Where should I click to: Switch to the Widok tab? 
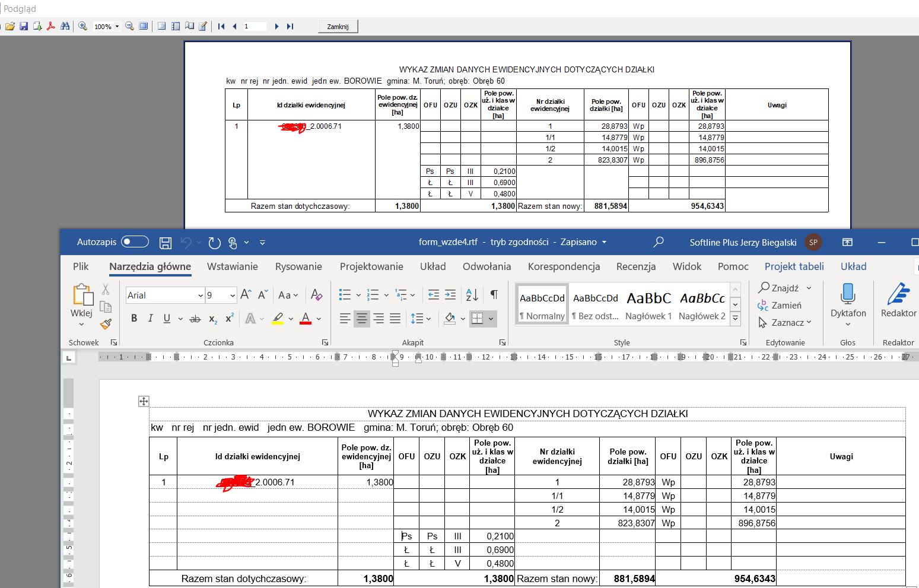pyautogui.click(x=687, y=266)
